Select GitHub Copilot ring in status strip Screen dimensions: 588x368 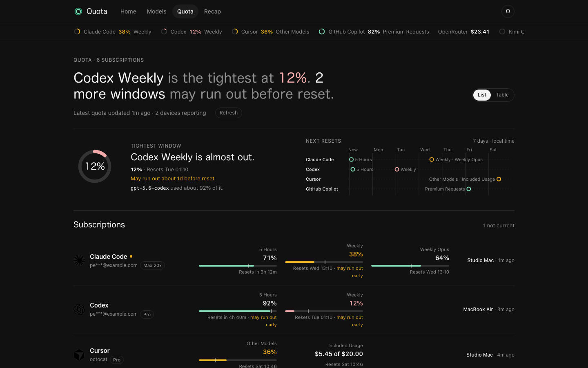click(x=322, y=31)
